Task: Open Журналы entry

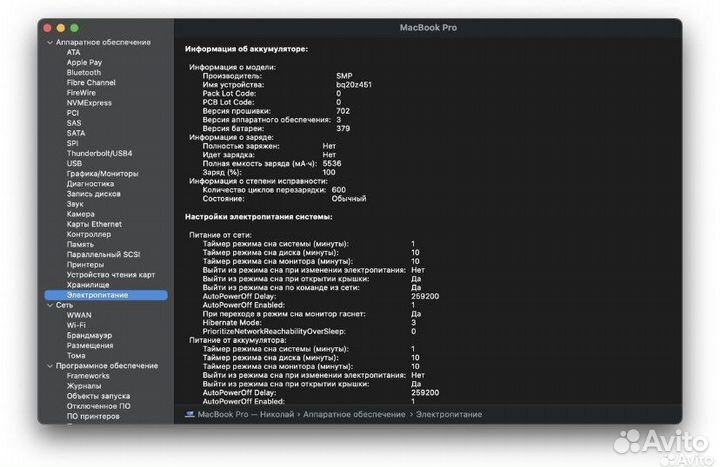Action: (84, 386)
